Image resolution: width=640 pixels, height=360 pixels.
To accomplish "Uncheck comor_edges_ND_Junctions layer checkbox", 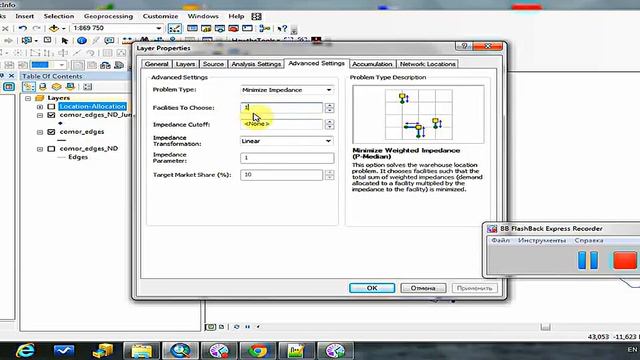I will (x=51, y=115).
